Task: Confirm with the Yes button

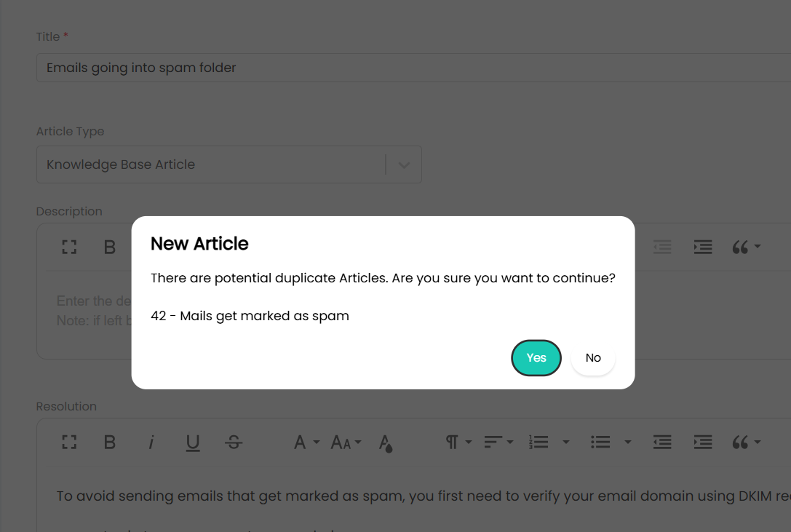Action: point(536,358)
